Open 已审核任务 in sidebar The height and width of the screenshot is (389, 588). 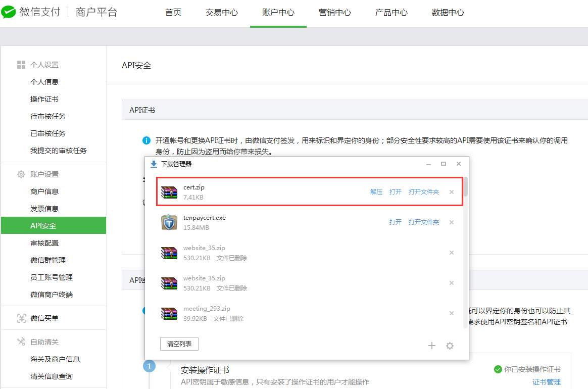click(48, 133)
